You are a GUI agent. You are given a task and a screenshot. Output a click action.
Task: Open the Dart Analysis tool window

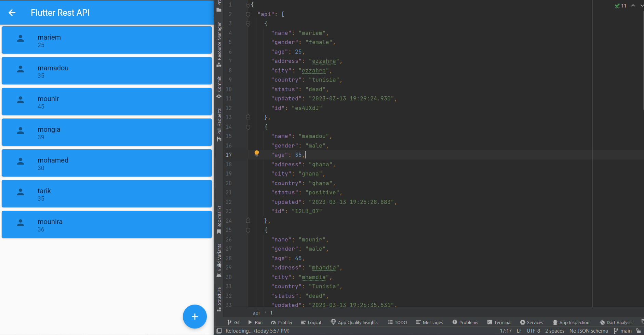616,322
